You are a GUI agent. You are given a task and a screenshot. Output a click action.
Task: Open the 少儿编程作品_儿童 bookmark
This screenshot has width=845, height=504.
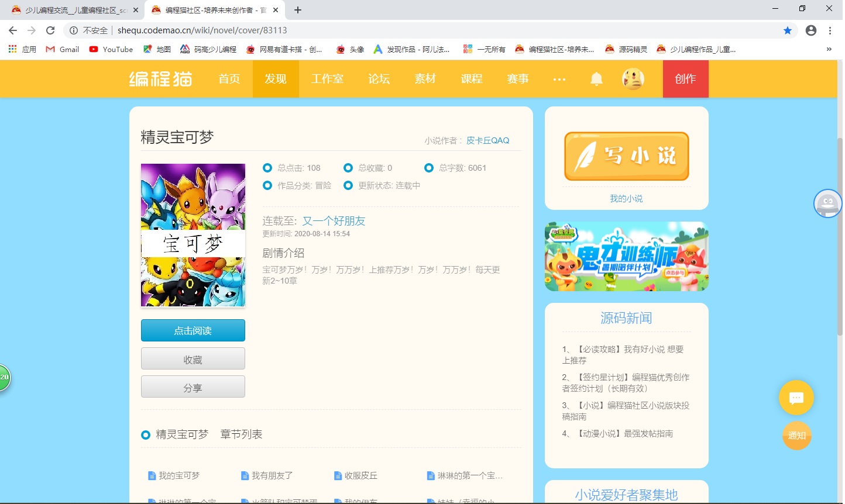(696, 49)
